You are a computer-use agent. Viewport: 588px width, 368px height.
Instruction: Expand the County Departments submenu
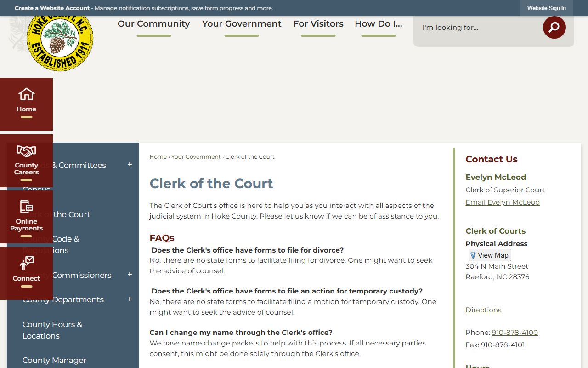(130, 299)
